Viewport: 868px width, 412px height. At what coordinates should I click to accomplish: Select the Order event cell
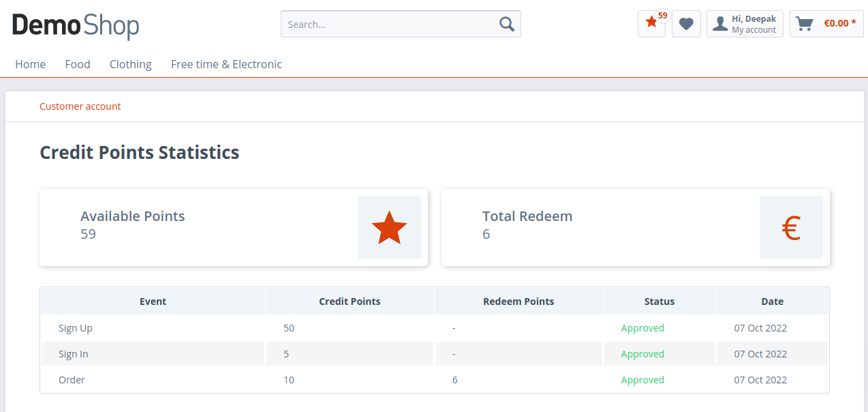(x=153, y=380)
